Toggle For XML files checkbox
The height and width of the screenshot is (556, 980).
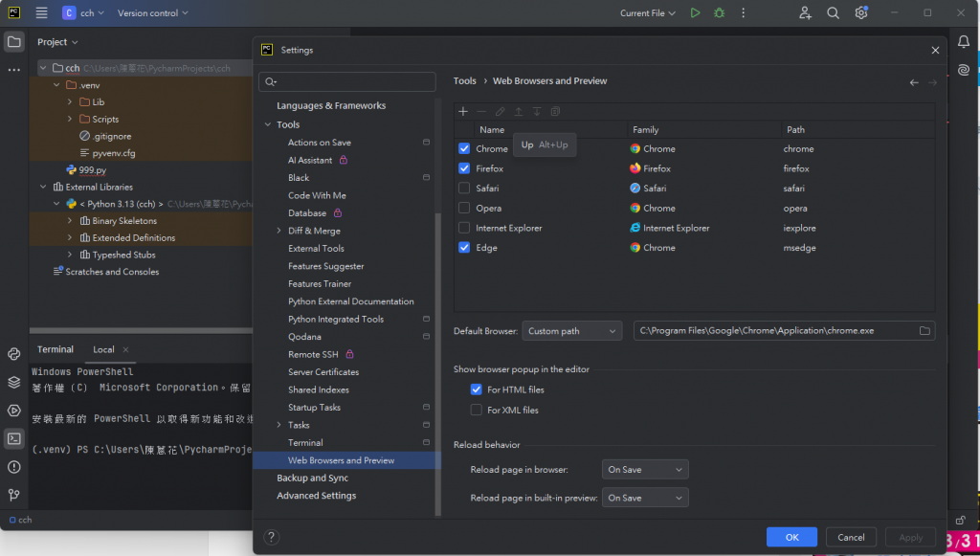(x=477, y=410)
